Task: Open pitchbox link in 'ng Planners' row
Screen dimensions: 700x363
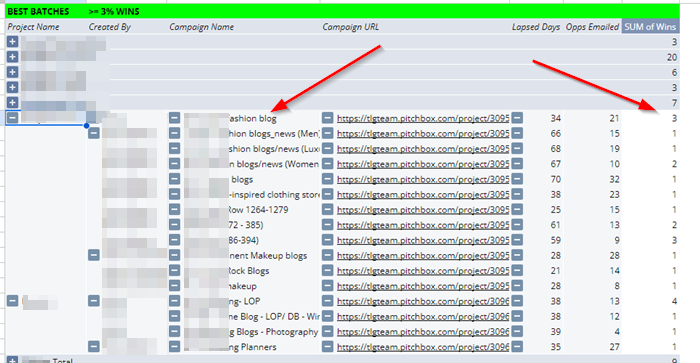Action: (x=423, y=347)
